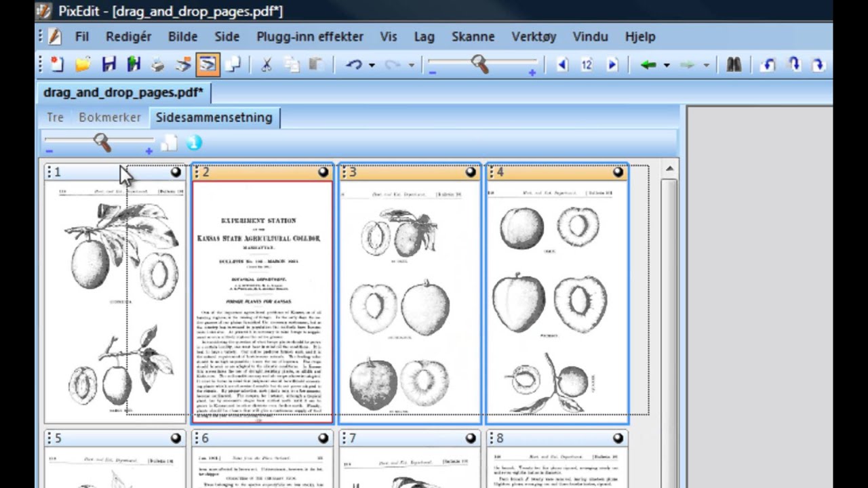
Task: Click the Paste clipboard icon
Action: 316,65
